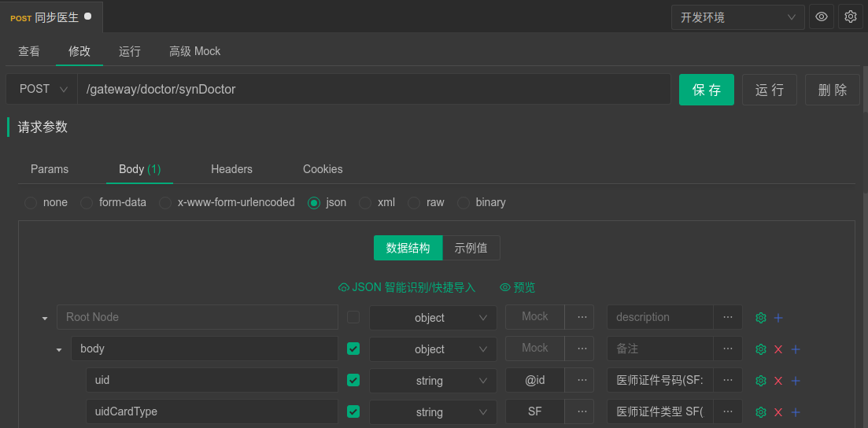Open the 高级 Mock tab
This screenshot has height=428, width=868.
click(194, 51)
